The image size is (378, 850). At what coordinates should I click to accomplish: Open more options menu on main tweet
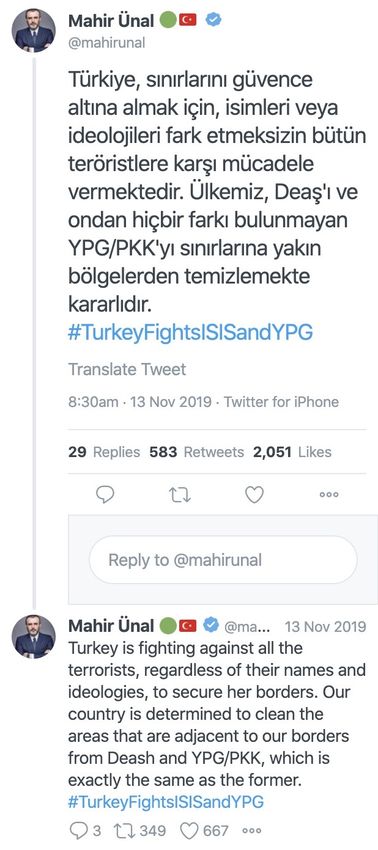(x=329, y=494)
